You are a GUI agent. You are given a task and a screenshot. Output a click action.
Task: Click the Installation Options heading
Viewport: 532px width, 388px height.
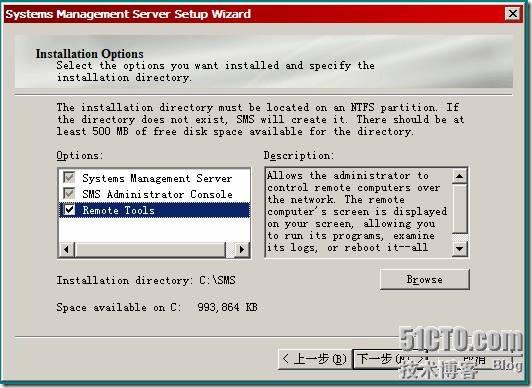tap(90, 54)
